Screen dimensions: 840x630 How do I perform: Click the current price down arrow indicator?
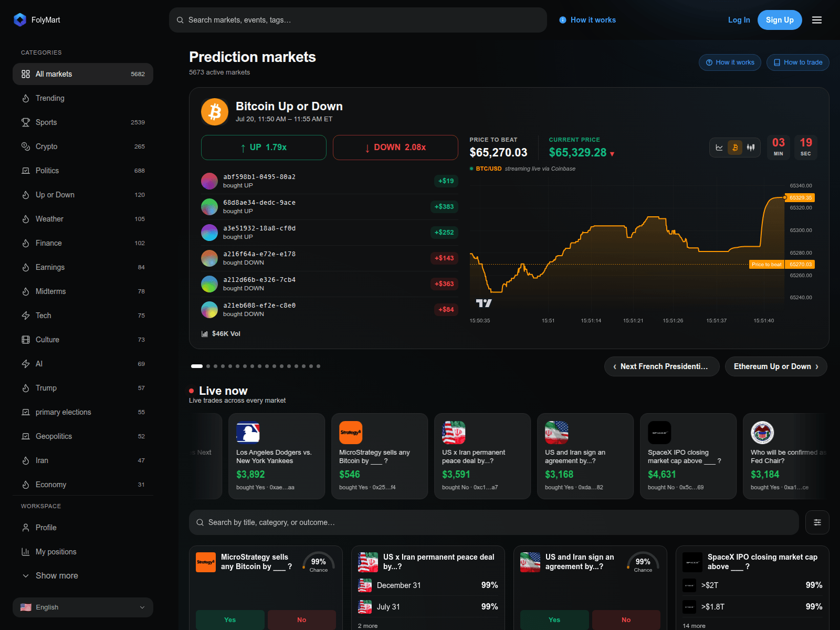pos(612,154)
